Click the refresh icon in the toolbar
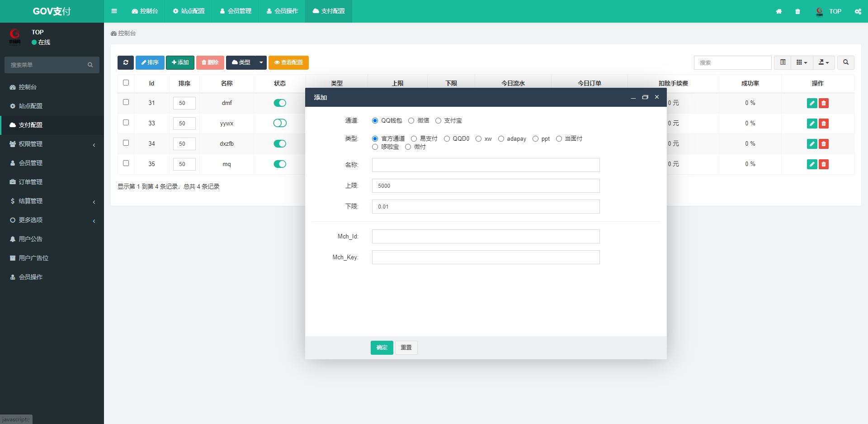868x424 pixels. pos(126,62)
